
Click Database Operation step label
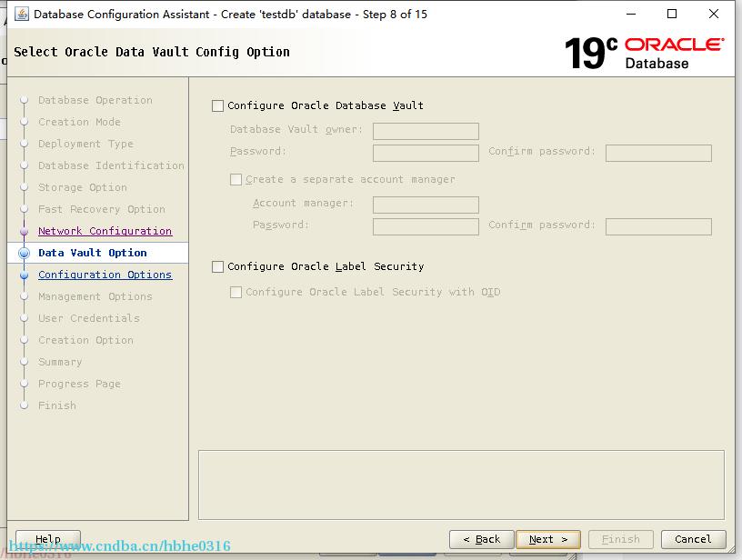pyautogui.click(x=95, y=100)
